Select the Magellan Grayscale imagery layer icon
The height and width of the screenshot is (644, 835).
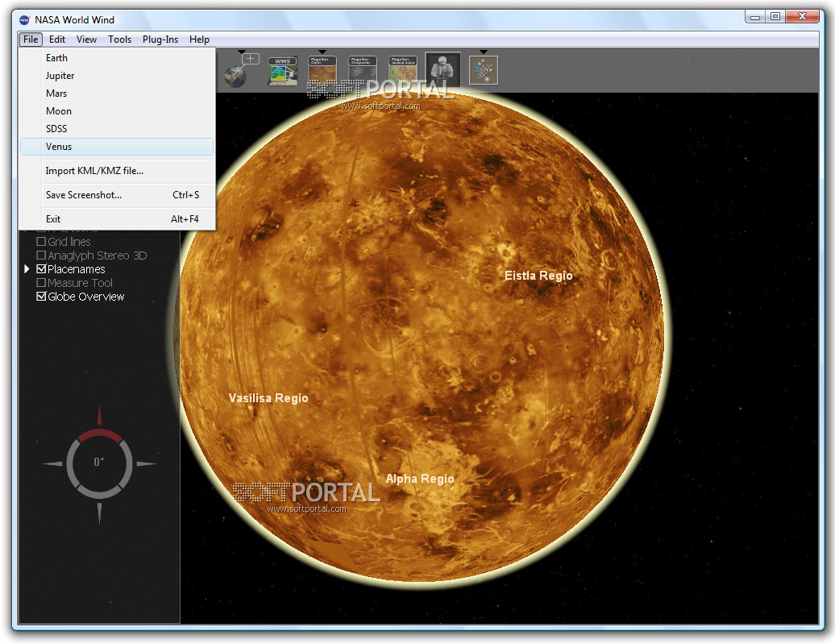coord(363,70)
